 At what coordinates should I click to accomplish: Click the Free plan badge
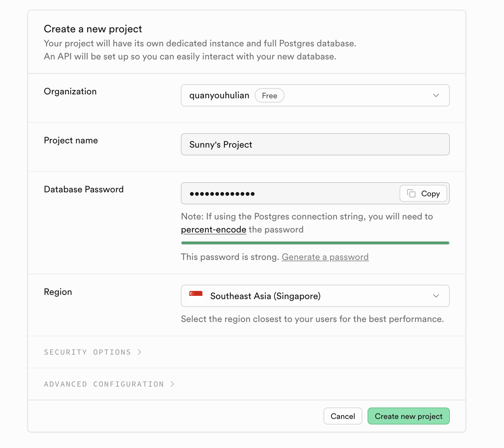[x=269, y=96]
